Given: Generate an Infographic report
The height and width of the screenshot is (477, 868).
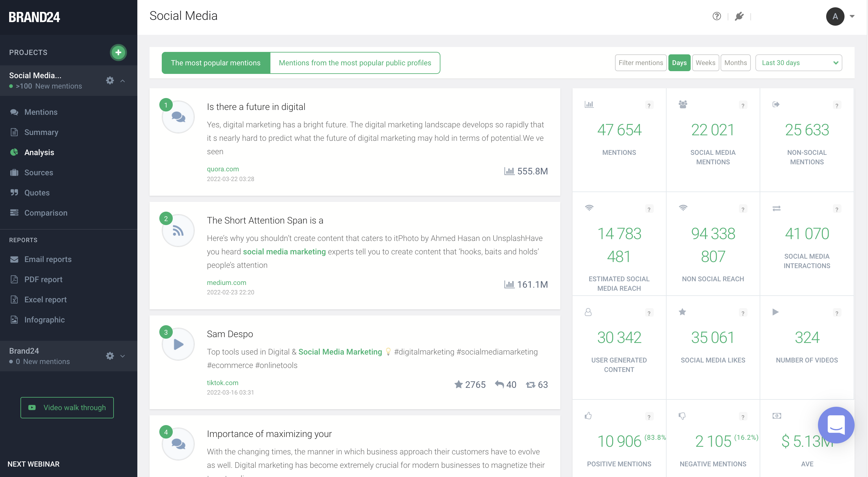Looking at the screenshot, I should click(x=44, y=319).
